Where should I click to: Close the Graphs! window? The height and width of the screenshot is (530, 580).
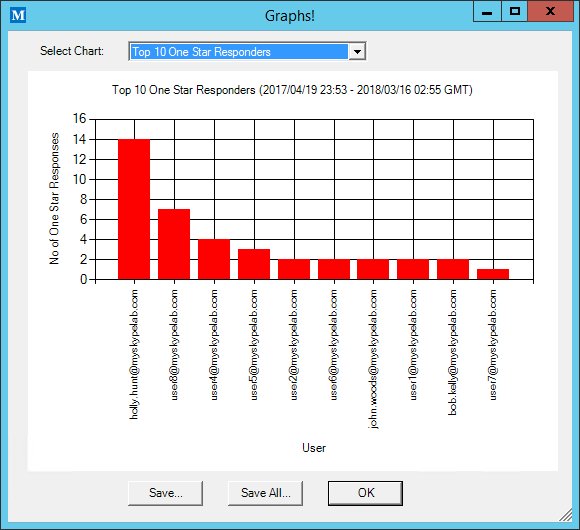coord(550,12)
